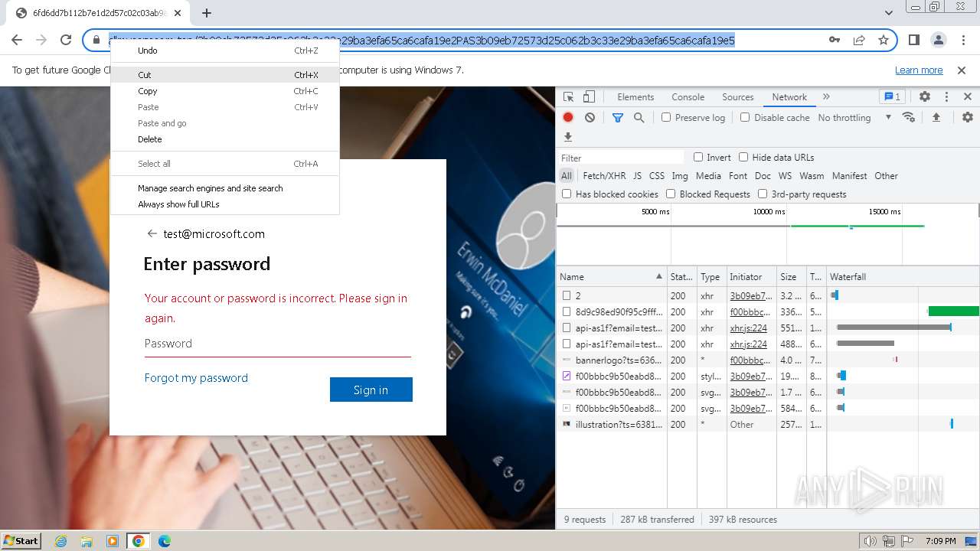Open Windows Start menu
Viewport: 980px width, 551px height.
tap(21, 540)
